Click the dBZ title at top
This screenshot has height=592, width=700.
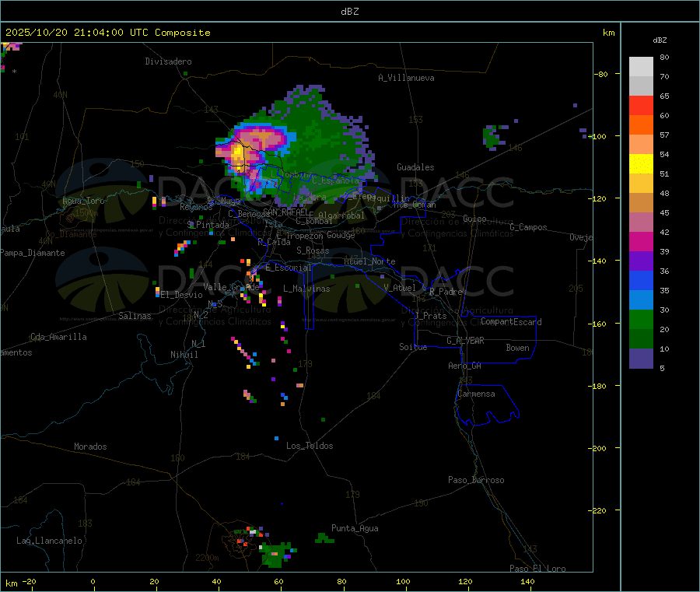click(x=349, y=12)
